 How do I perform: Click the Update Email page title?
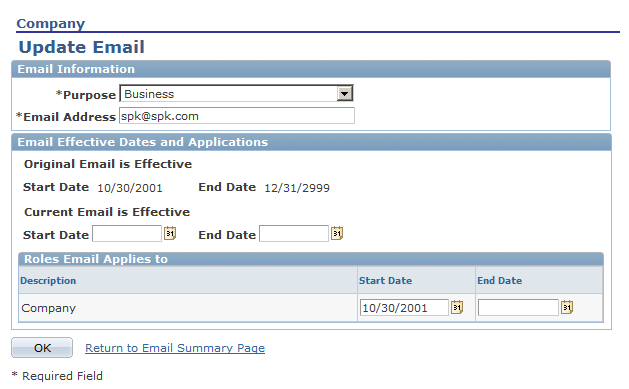coord(81,47)
